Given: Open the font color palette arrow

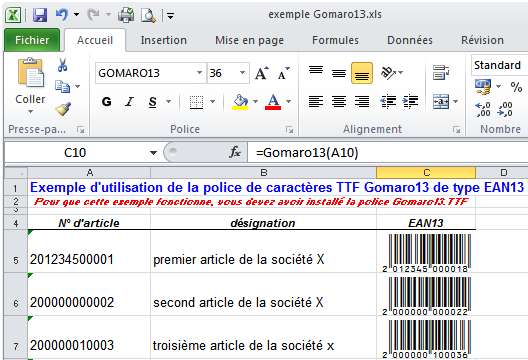Looking at the screenshot, I should pos(289,101).
